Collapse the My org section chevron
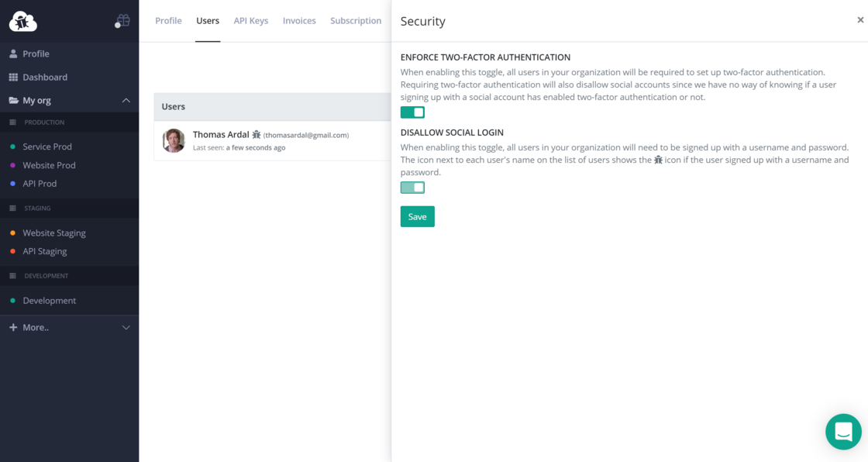The height and width of the screenshot is (462, 868). tap(126, 100)
